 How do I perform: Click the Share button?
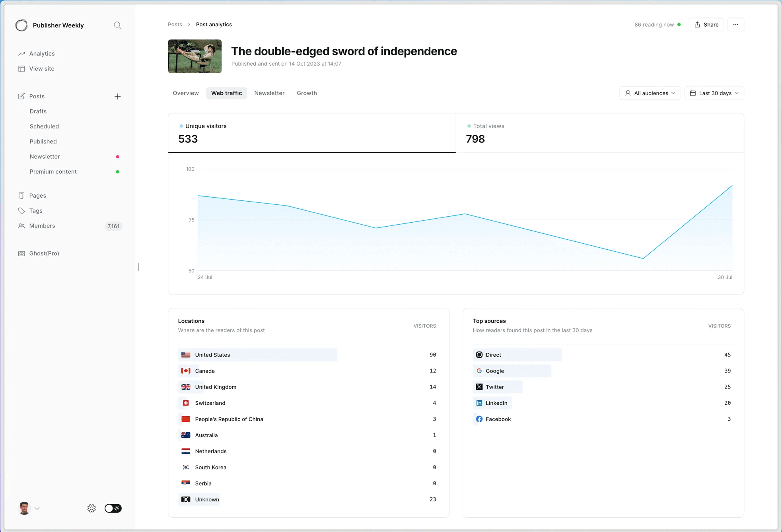706,25
